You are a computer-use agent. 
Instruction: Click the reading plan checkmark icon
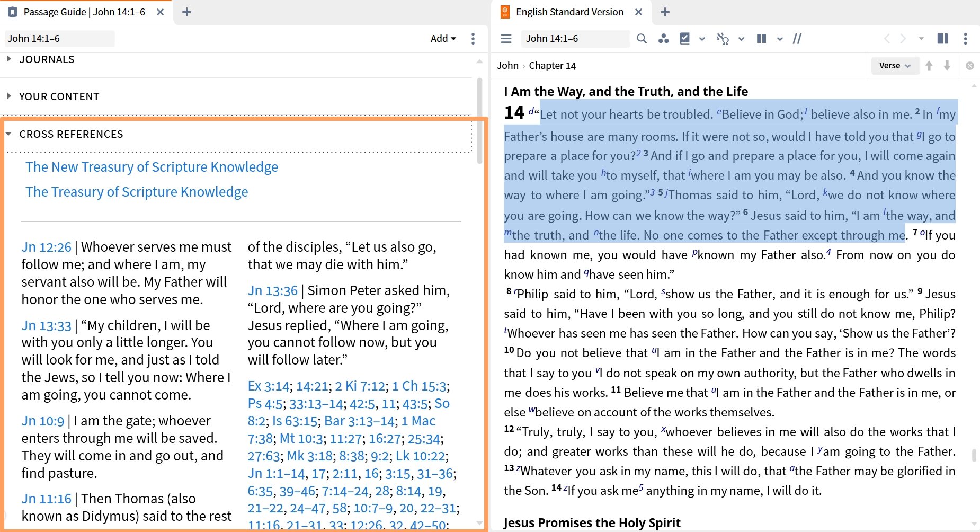pyautogui.click(x=684, y=39)
